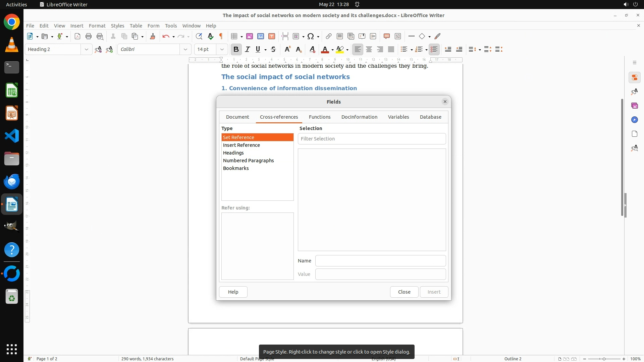This screenshot has width=644, height=362.
Task: Open the Styles menu
Action: tap(117, 26)
